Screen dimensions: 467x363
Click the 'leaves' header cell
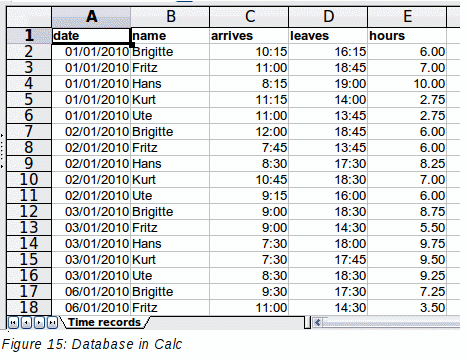(328, 36)
